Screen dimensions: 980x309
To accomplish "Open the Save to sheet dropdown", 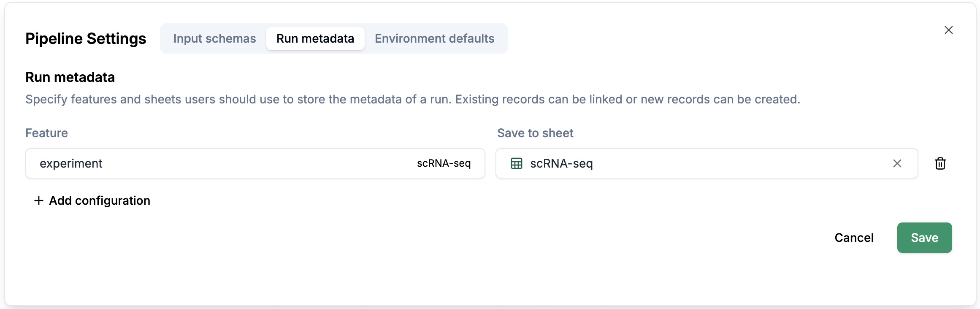I will tap(717, 163).
